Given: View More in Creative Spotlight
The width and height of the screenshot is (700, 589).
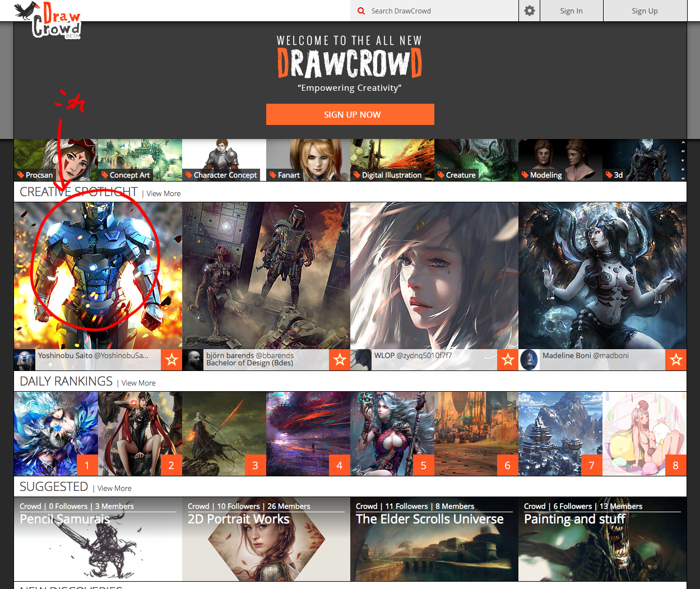Looking at the screenshot, I should coord(164,193).
